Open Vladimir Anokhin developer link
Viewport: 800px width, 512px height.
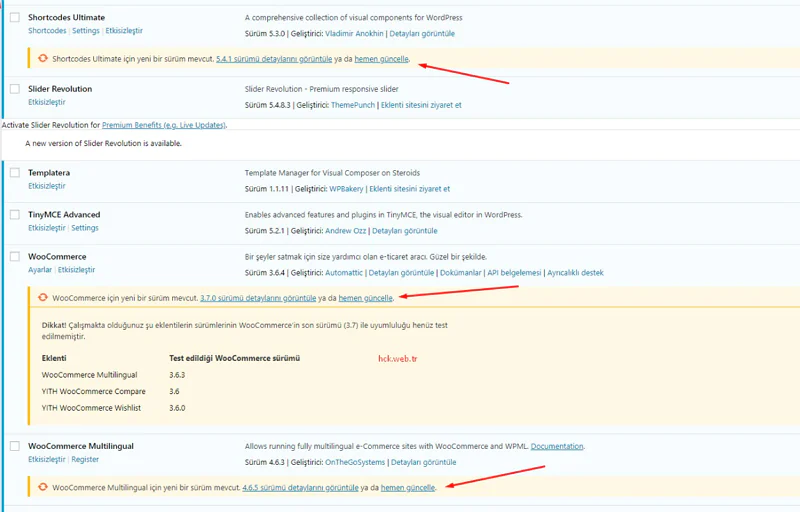[354, 34]
